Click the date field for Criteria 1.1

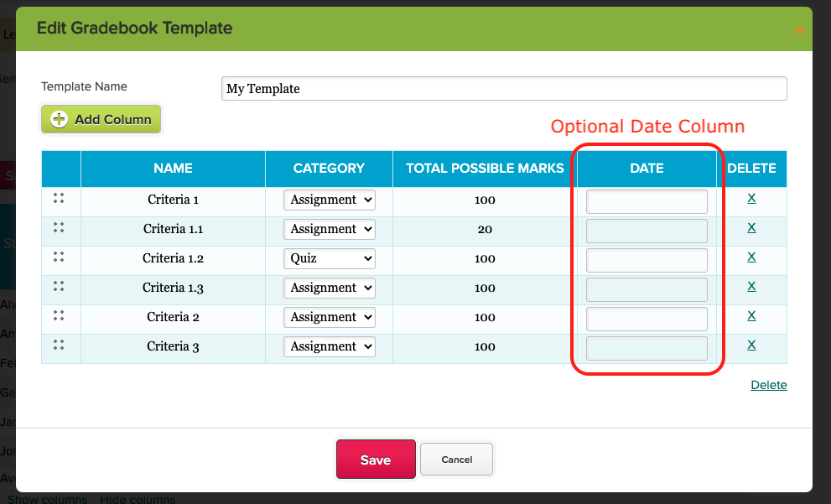click(x=647, y=231)
